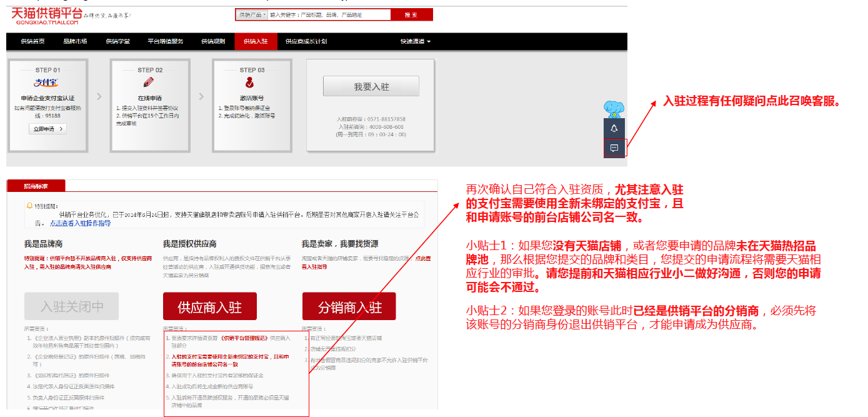Click the STEP 01 label

(x=48, y=70)
